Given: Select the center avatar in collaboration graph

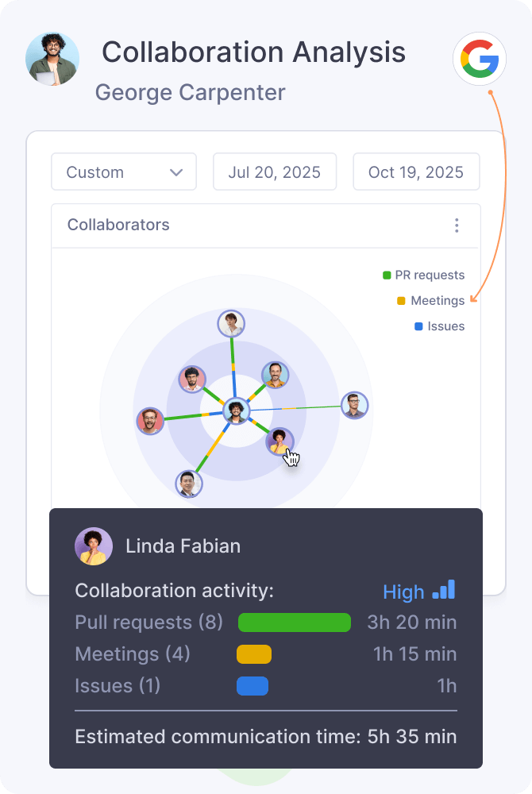Looking at the screenshot, I should click(235, 410).
